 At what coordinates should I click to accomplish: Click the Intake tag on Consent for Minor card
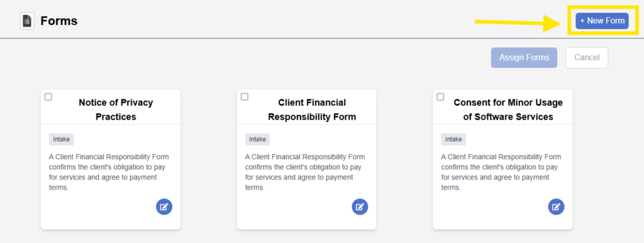(453, 139)
